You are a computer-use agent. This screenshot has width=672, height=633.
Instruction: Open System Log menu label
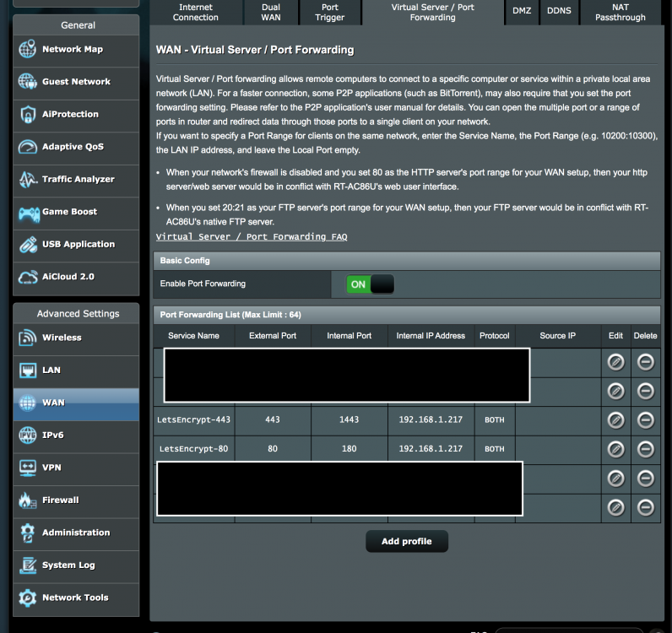click(x=68, y=565)
